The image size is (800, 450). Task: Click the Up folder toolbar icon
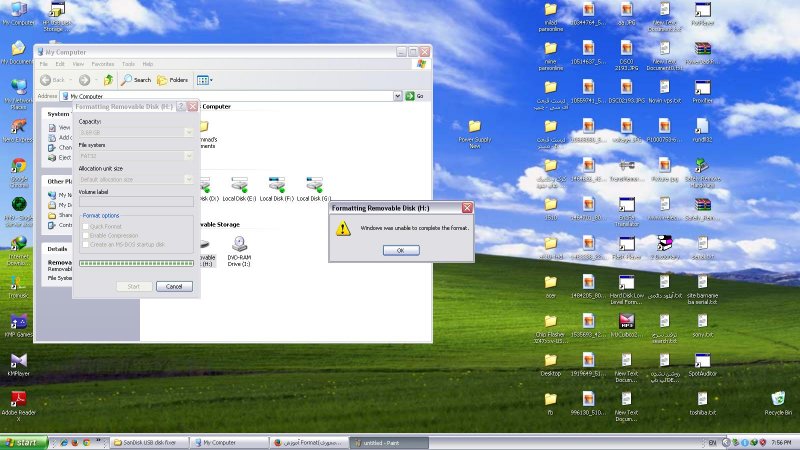(108, 80)
